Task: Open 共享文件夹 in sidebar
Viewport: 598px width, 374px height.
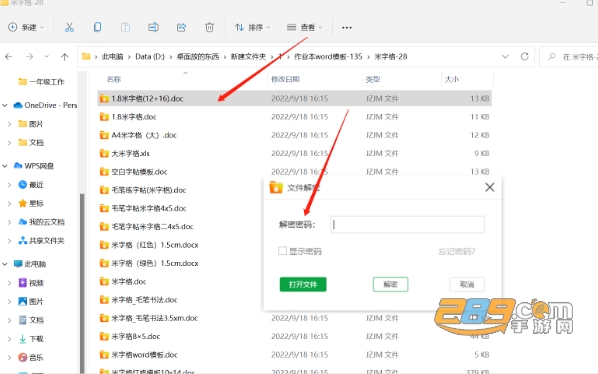Action: (41, 241)
